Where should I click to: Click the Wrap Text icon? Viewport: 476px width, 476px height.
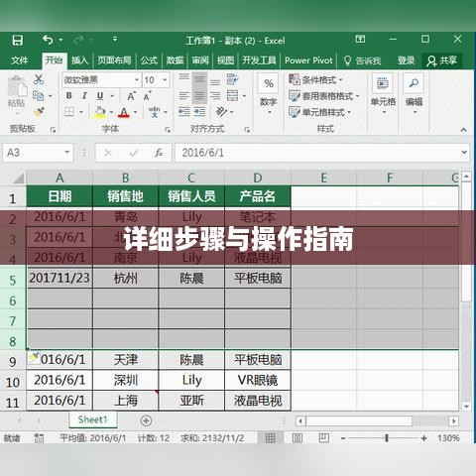click(232, 79)
